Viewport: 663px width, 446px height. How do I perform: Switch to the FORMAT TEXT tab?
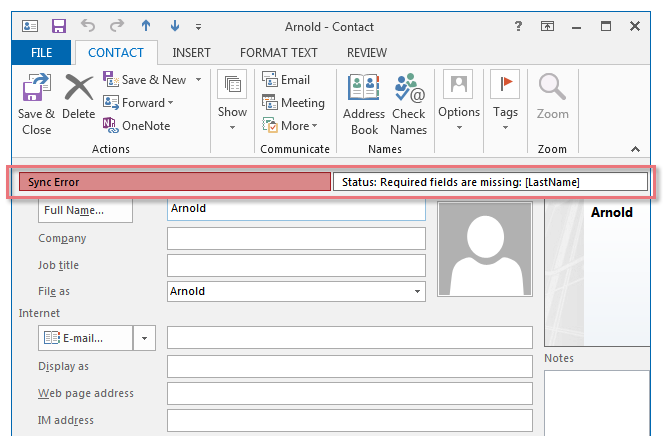point(279,52)
